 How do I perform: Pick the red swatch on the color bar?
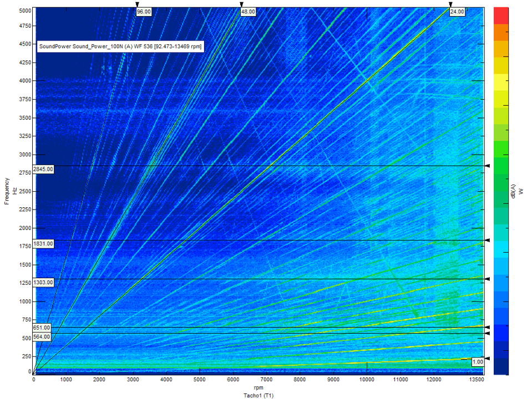[500, 15]
